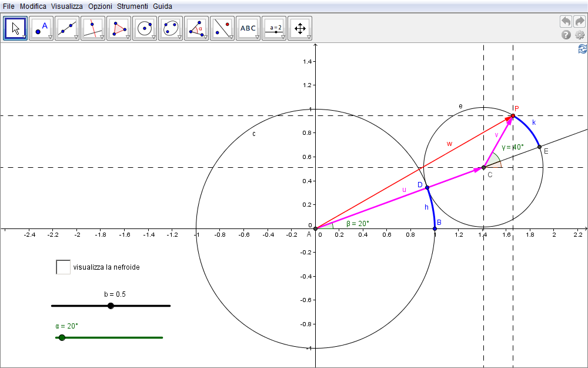
Task: Enable the 'visualizza la nefroide' checkbox
Action: coord(64,267)
